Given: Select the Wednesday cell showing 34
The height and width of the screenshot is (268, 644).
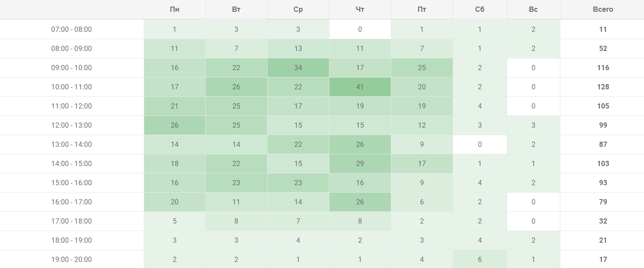Looking at the screenshot, I should click(x=298, y=68).
